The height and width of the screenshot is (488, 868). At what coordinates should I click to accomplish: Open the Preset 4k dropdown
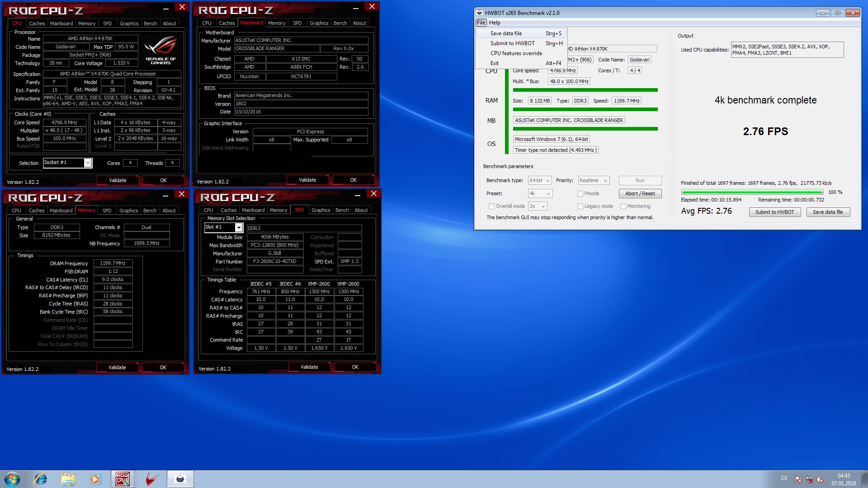click(x=540, y=193)
